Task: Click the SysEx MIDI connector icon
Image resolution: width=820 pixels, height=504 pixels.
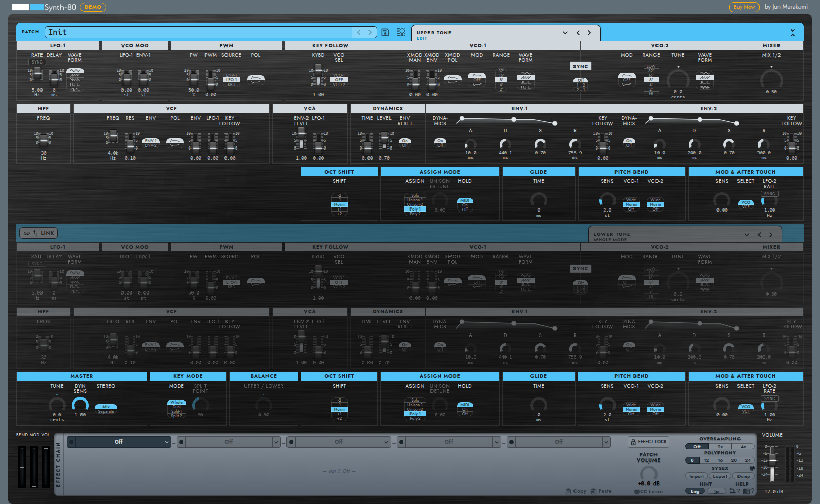Action: [x=752, y=468]
